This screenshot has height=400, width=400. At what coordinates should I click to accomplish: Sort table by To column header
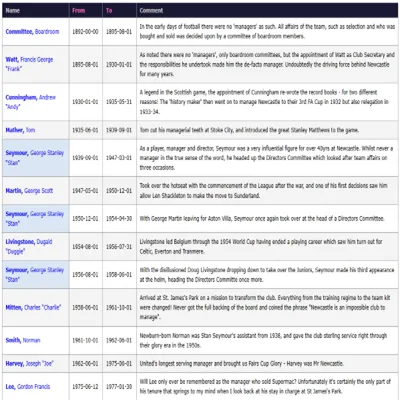tap(109, 10)
